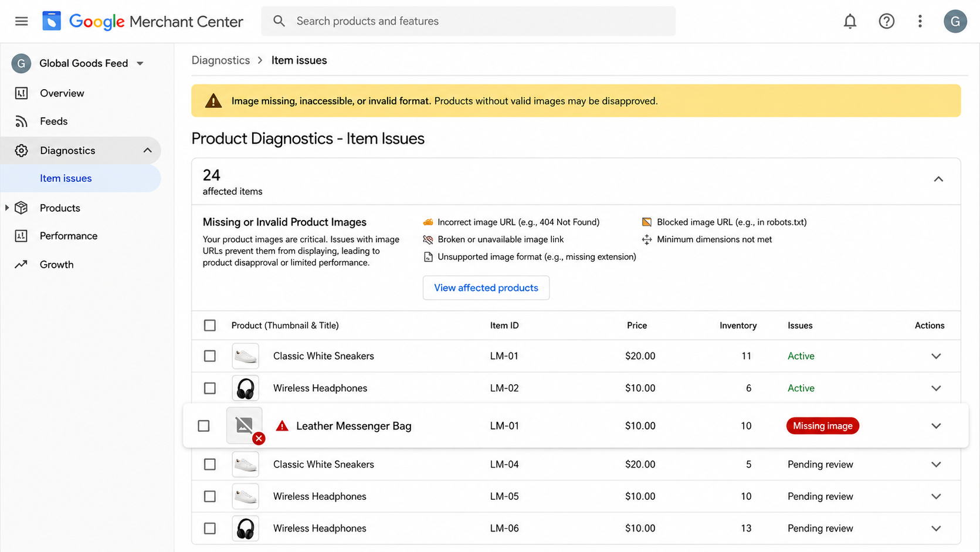This screenshot has width=980, height=552.
Task: Open Growth in the sidebar
Action: (57, 265)
